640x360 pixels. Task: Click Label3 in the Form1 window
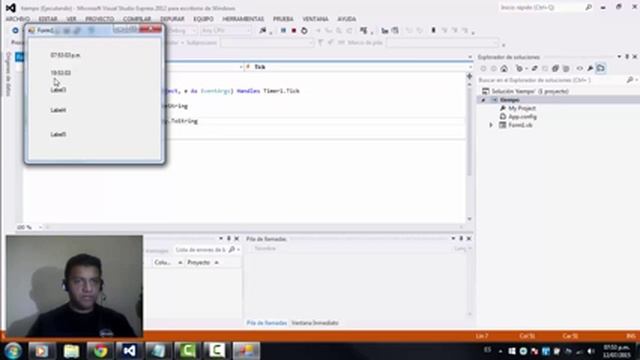(58, 90)
